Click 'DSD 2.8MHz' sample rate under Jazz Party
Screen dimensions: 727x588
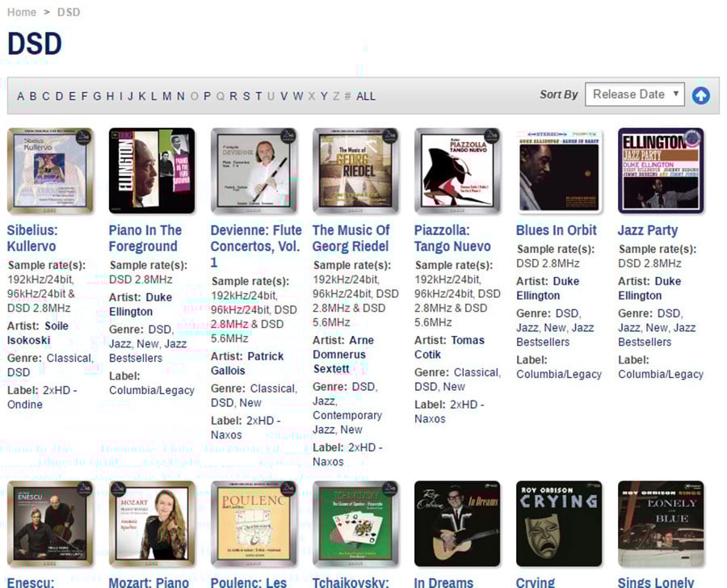pyautogui.click(x=649, y=263)
